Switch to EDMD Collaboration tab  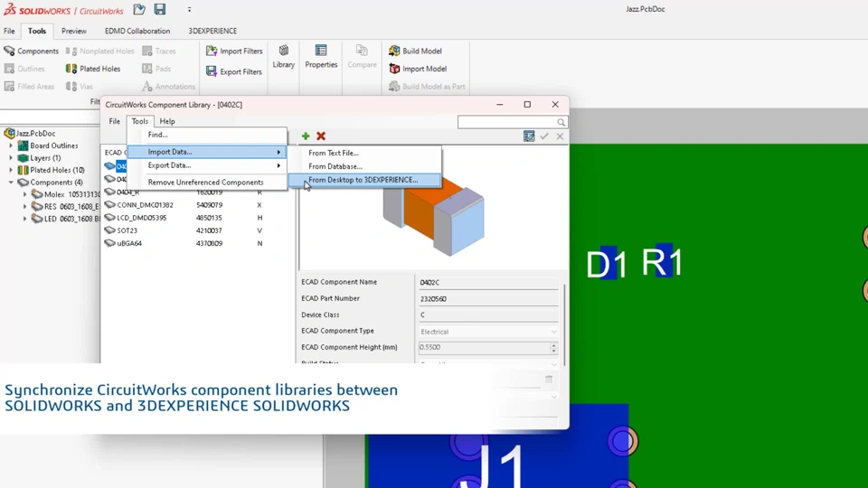137,31
